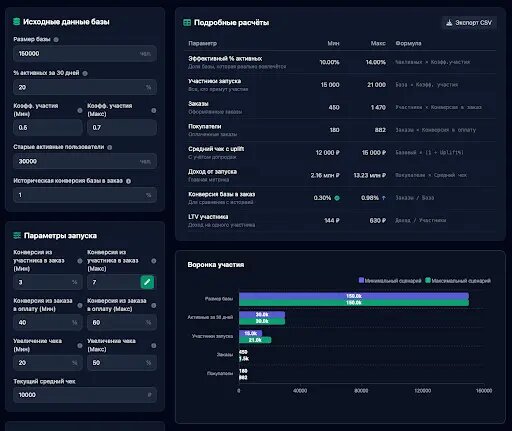Click the purple Размер базы chart bar
512x431 pixels.
pyautogui.click(x=354, y=296)
